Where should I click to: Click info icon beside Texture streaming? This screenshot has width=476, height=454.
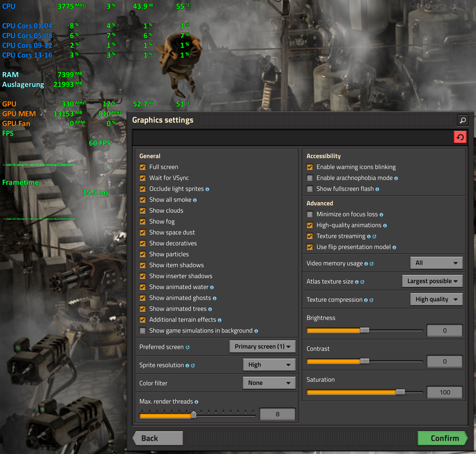point(369,237)
